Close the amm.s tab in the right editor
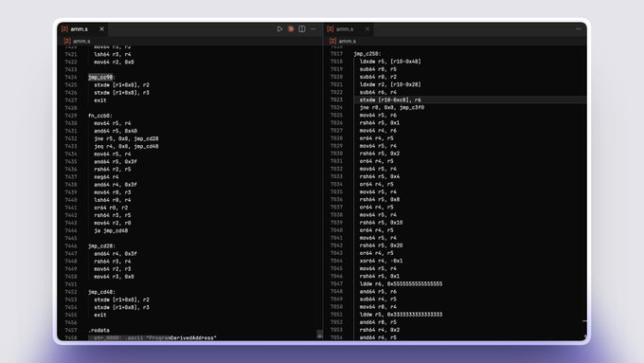 (367, 28)
